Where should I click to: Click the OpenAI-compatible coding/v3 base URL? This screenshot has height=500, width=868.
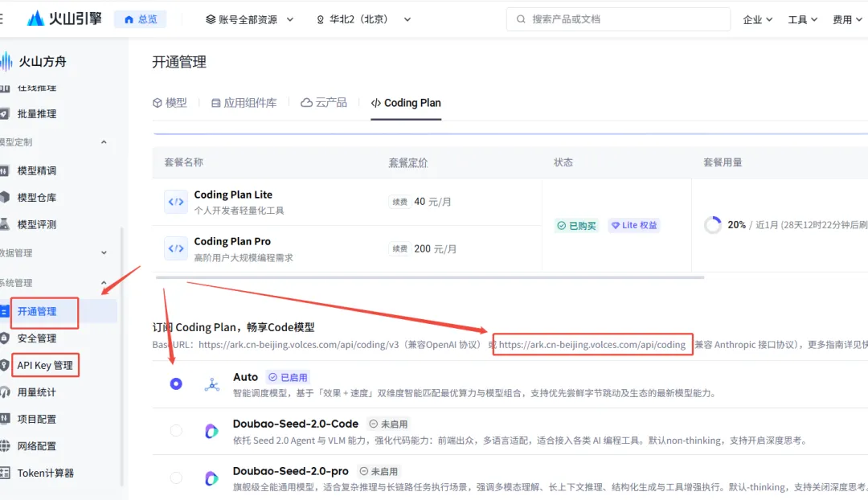(x=298, y=344)
